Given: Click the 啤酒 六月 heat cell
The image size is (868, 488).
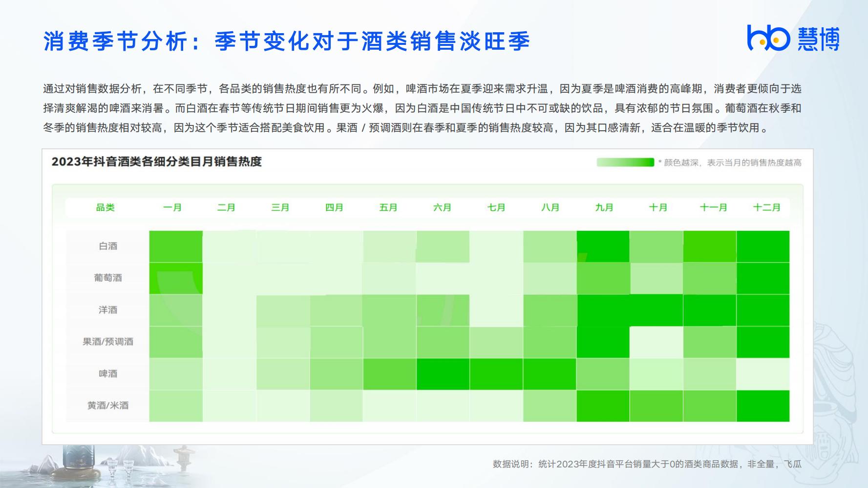Looking at the screenshot, I should coord(443,374).
